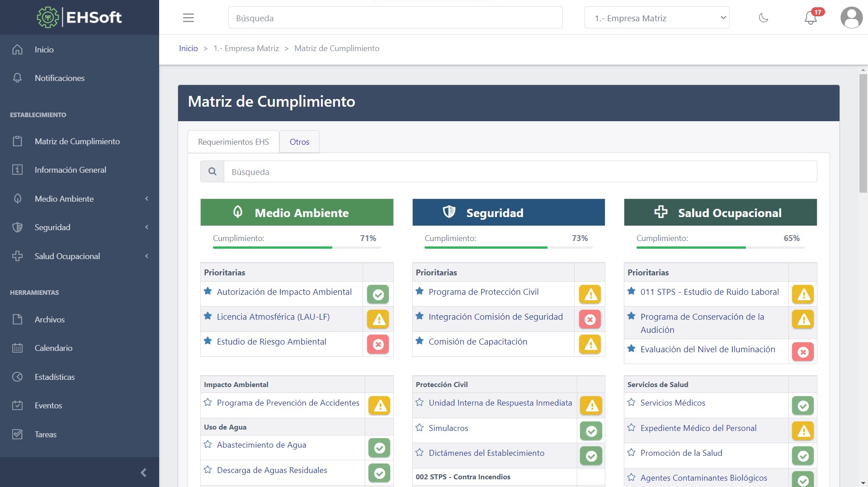Click the notification bell showing 17 alerts

(811, 18)
